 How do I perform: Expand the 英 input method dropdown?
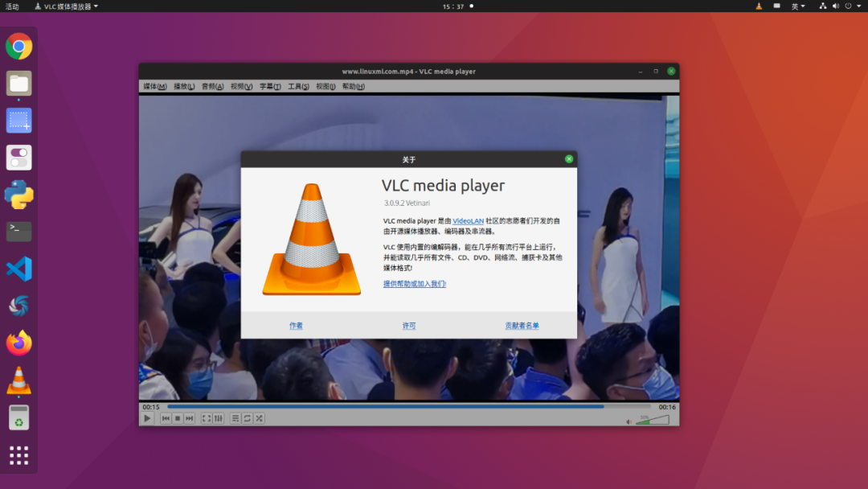point(798,6)
